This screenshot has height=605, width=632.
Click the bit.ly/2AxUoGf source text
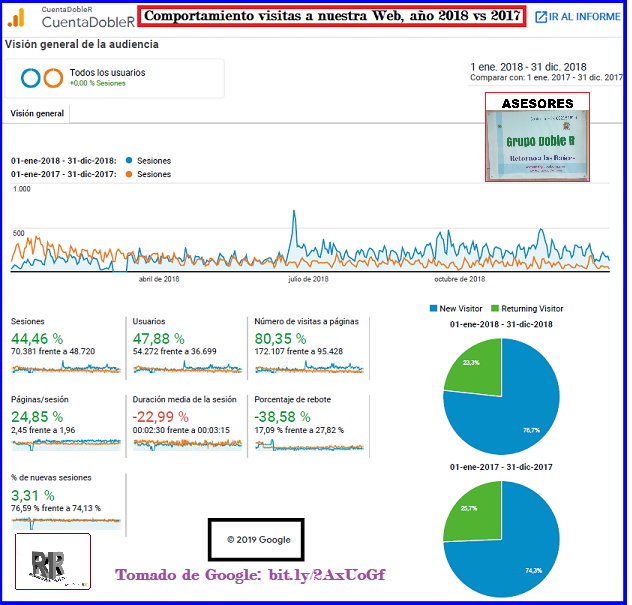pyautogui.click(x=327, y=575)
